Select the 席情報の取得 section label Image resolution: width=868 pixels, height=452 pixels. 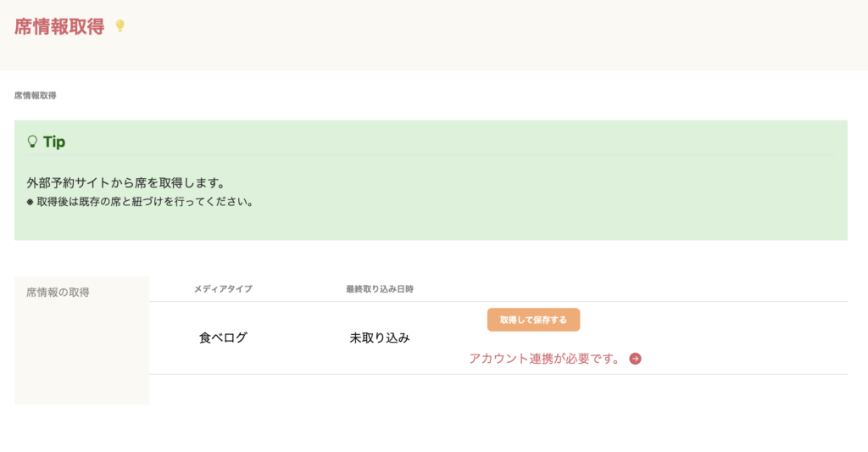coord(58,293)
